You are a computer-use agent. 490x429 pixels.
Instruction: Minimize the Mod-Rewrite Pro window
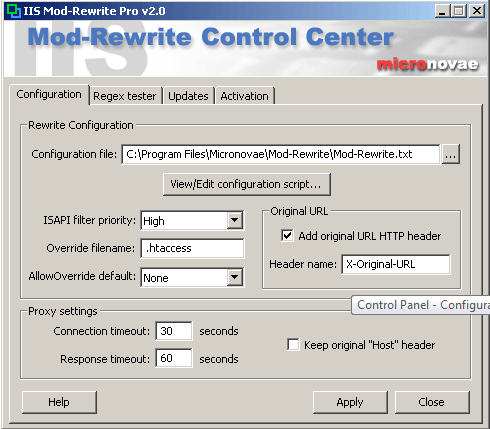(x=442, y=11)
